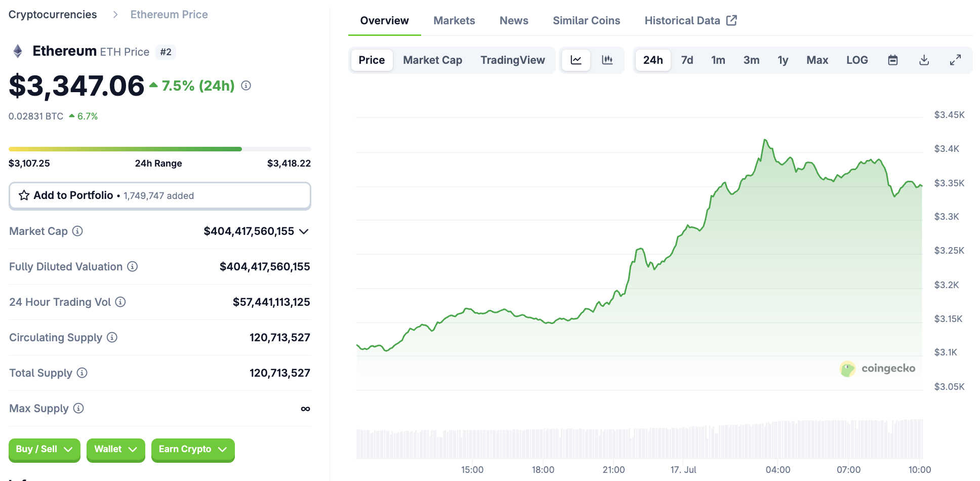The height and width of the screenshot is (481, 980).
Task: Open the Earn Crypto dropdown
Action: [192, 450]
